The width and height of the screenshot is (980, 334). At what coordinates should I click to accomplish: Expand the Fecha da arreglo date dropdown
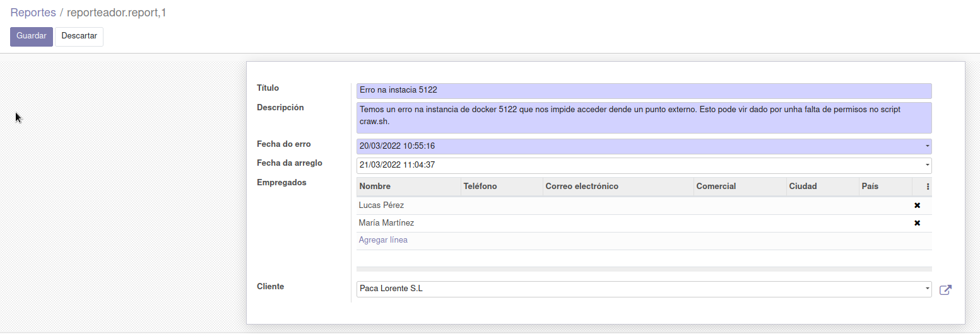point(927,165)
